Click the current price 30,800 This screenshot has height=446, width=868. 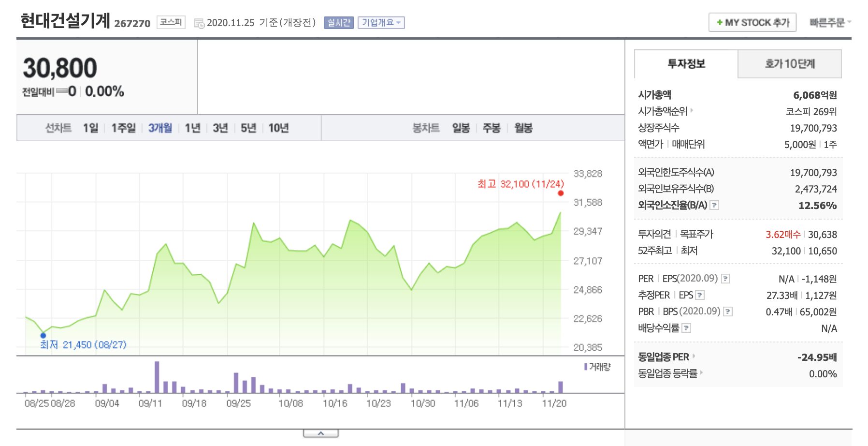60,68
